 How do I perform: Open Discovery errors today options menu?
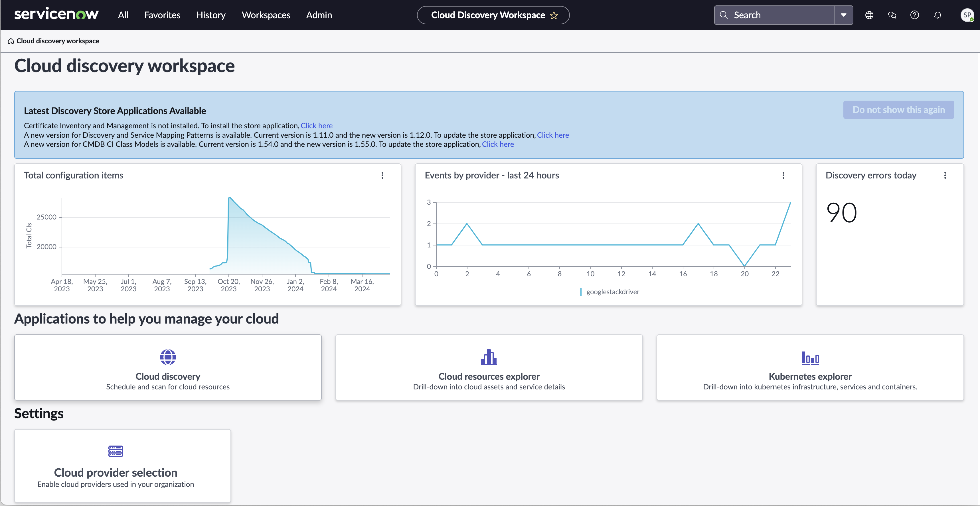945,175
